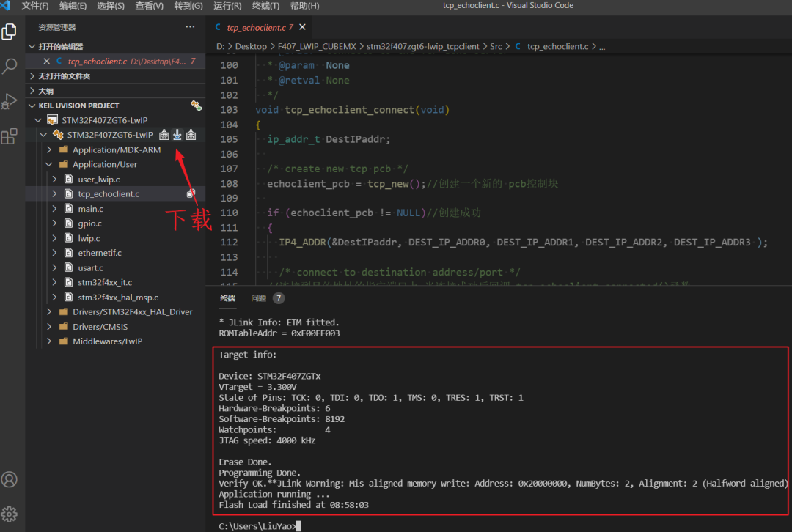Open the Extensions view

point(9,136)
